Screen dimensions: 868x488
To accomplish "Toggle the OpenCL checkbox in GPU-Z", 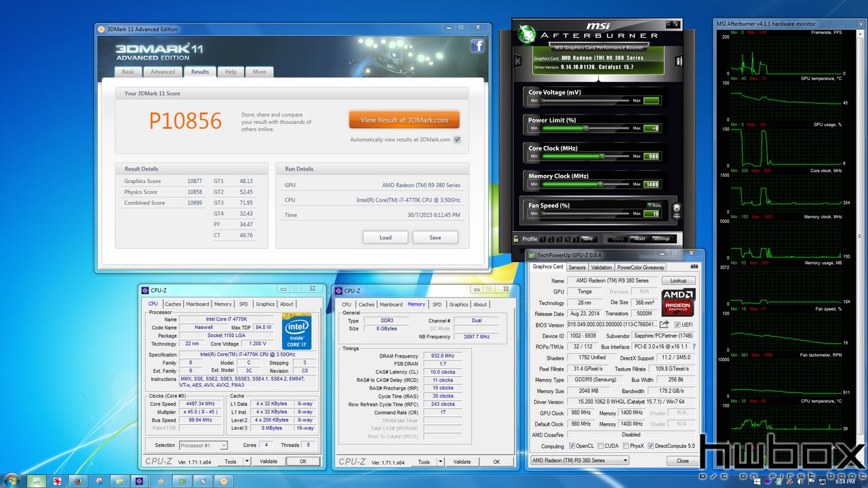I will pyautogui.click(x=571, y=446).
